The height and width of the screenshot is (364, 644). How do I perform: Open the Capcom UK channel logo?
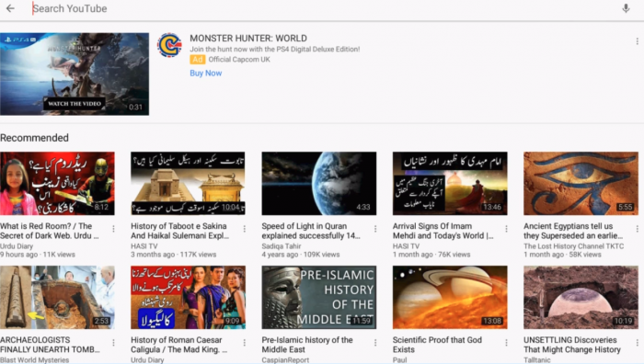pyautogui.click(x=169, y=45)
